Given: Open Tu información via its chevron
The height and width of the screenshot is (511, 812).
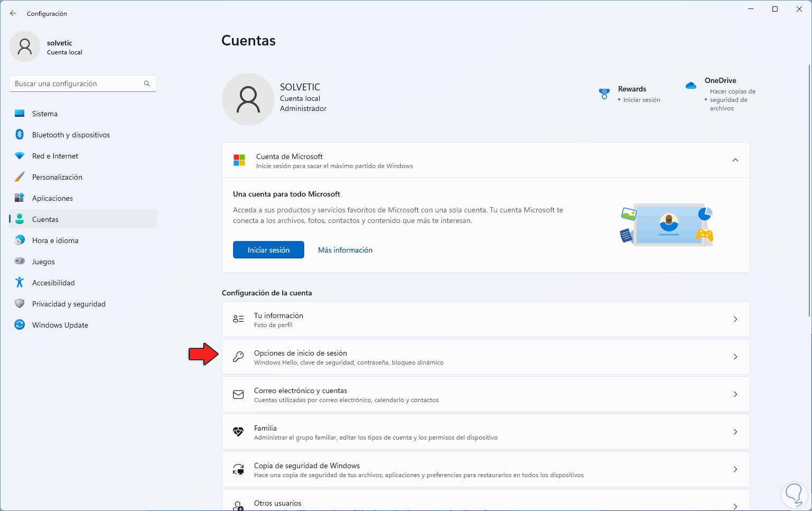Looking at the screenshot, I should 735,319.
